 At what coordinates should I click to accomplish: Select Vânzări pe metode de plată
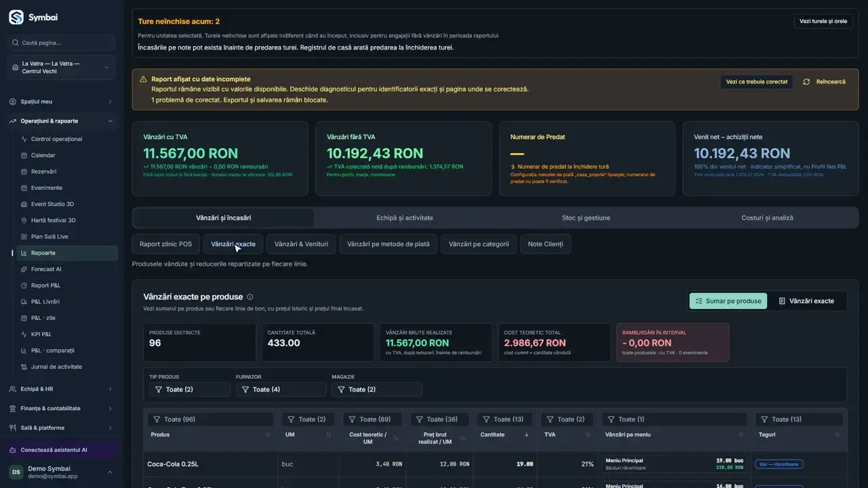[388, 244]
